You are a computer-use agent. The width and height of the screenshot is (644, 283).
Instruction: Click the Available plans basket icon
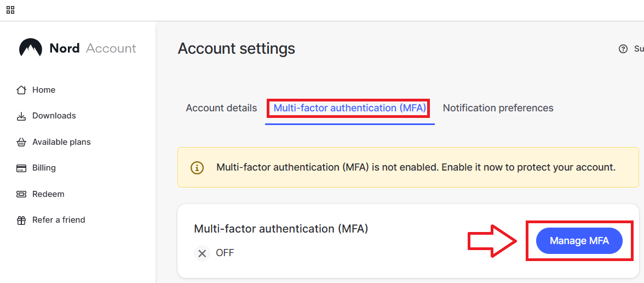tap(21, 143)
